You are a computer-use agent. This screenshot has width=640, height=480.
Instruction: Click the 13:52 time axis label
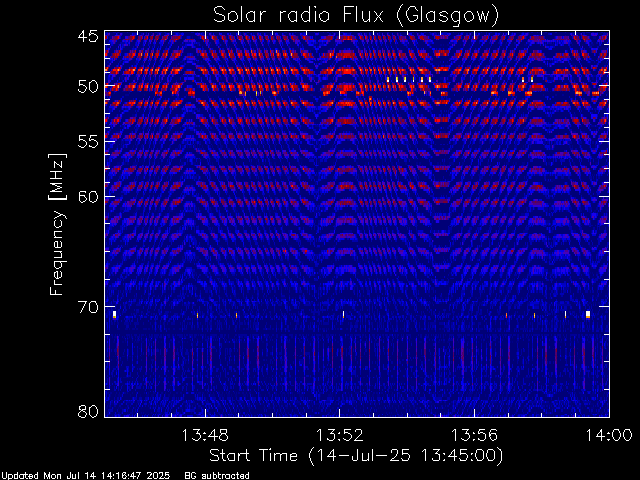[x=340, y=435]
